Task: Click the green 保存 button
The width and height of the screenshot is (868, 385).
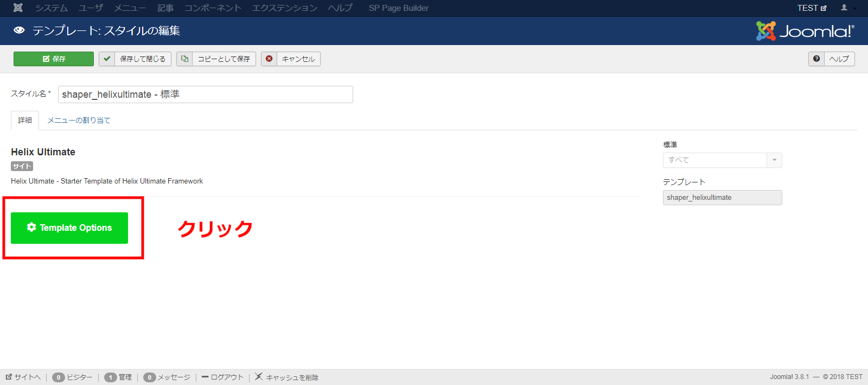Action: [54, 59]
